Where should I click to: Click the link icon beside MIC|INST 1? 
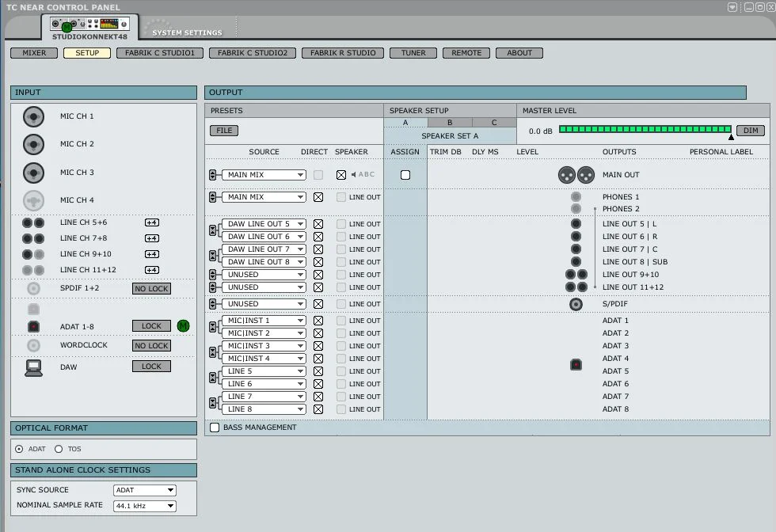[212, 327]
